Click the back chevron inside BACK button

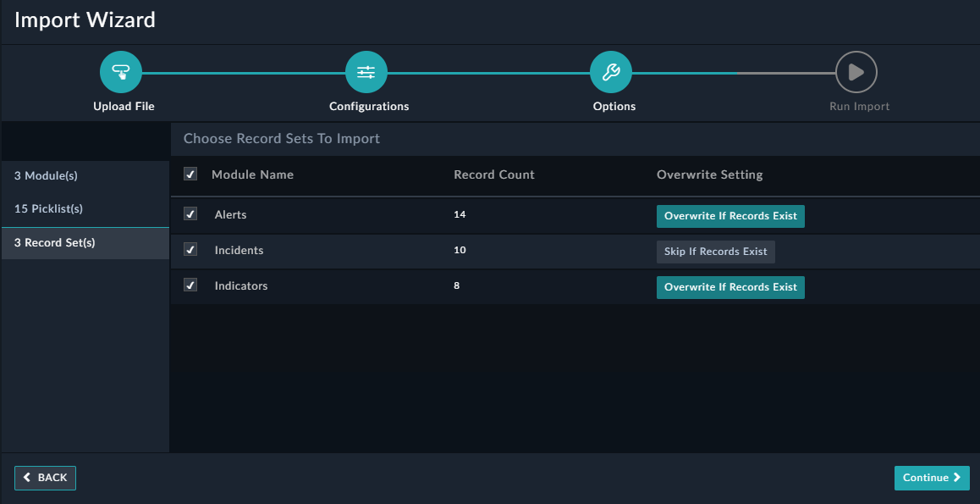(x=28, y=478)
